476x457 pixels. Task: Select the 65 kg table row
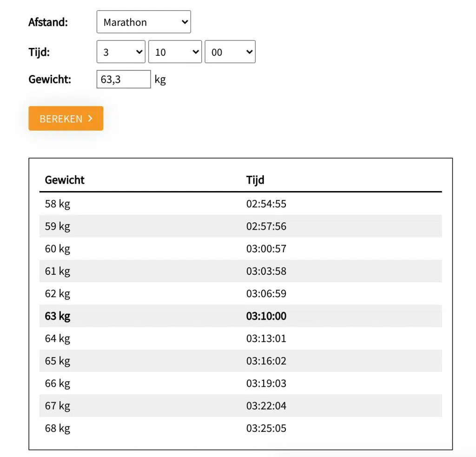[x=240, y=361]
